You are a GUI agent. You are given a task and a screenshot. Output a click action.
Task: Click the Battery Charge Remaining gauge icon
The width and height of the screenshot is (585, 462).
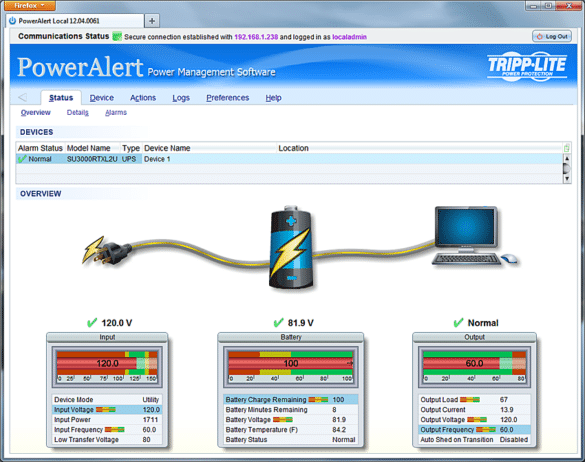[318, 400]
